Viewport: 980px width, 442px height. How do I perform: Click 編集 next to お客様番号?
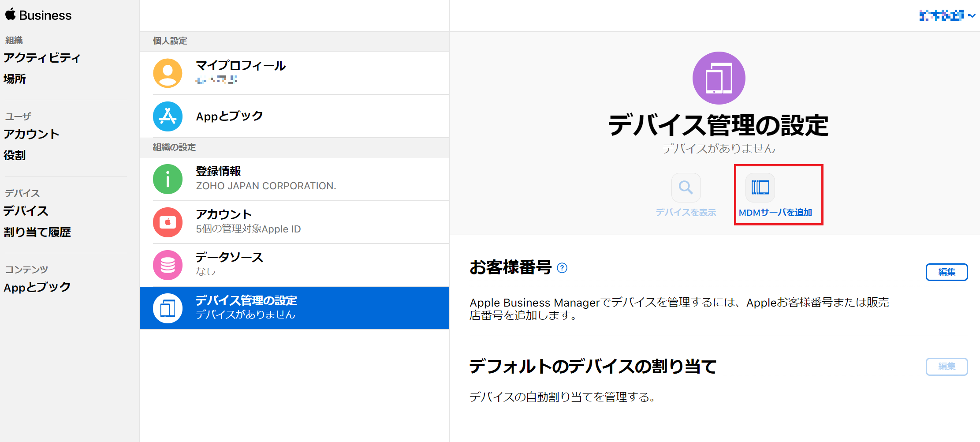click(x=946, y=272)
